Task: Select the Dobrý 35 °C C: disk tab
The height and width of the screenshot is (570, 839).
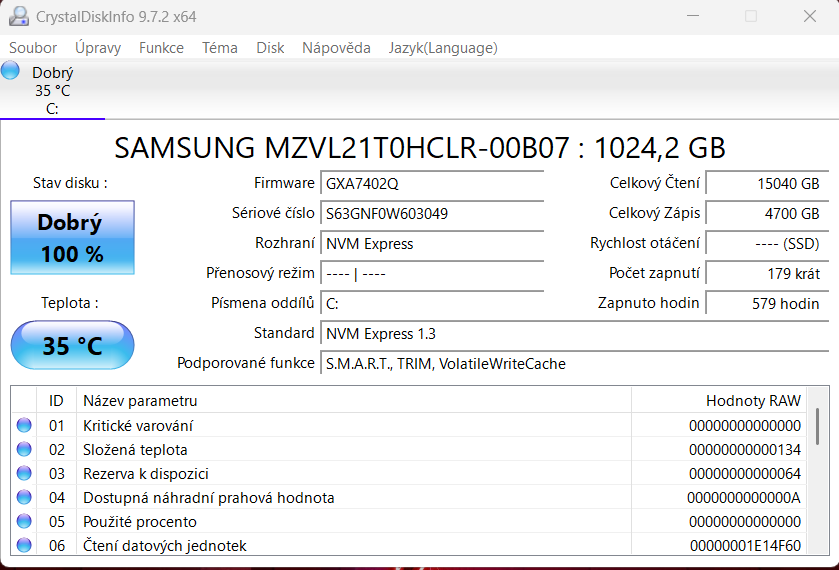Action: click(x=52, y=90)
